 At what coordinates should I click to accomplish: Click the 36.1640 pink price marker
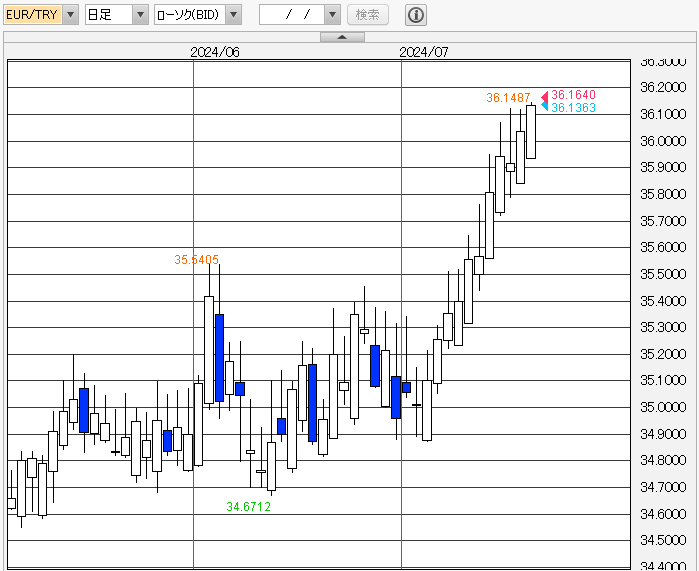tap(573, 94)
